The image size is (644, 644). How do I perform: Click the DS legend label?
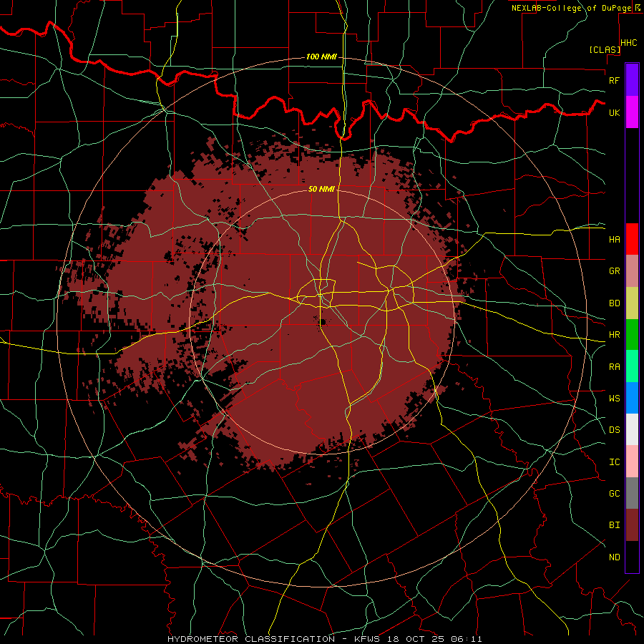(615, 430)
